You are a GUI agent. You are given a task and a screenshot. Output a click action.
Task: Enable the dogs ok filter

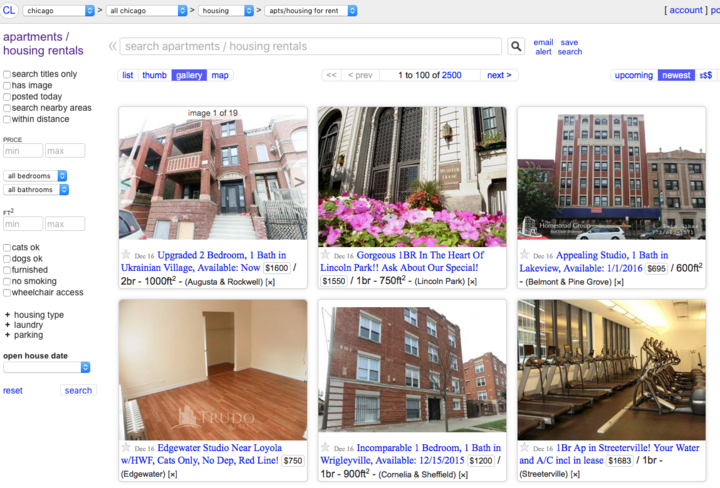point(7,259)
